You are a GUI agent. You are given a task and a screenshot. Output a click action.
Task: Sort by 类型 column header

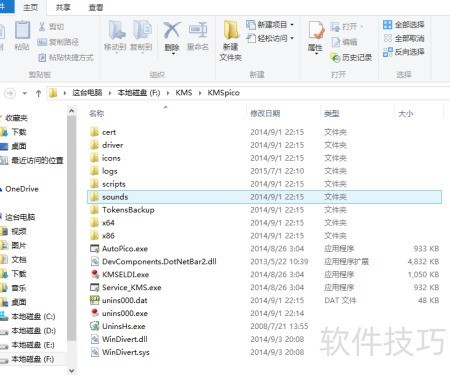tap(332, 114)
